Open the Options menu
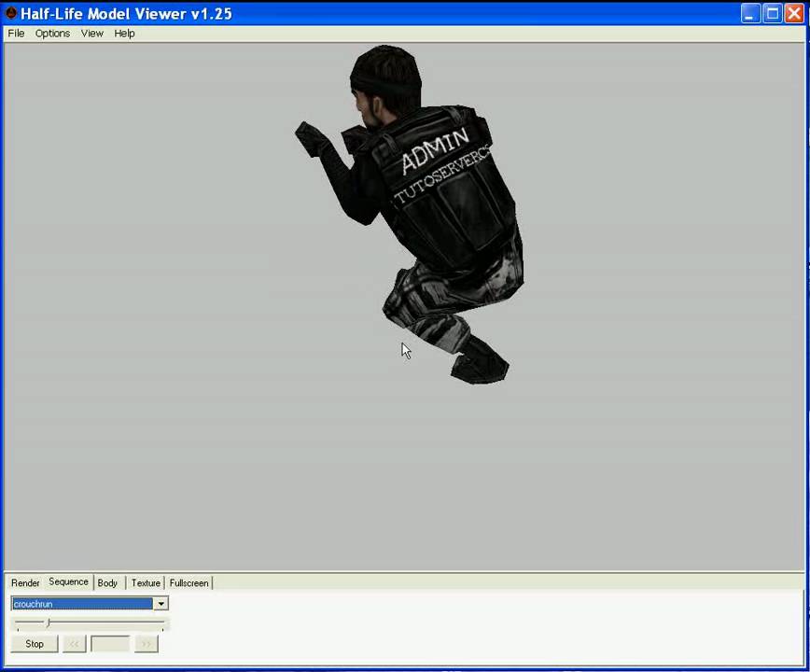 pyautogui.click(x=52, y=33)
